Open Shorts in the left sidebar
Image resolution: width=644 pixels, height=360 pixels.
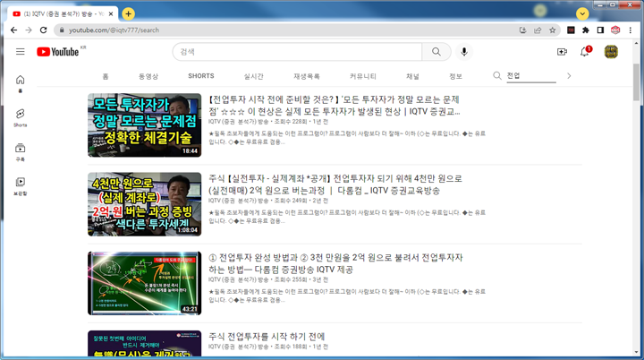click(20, 117)
